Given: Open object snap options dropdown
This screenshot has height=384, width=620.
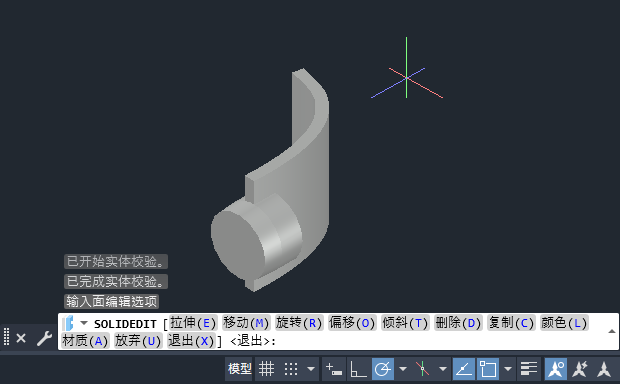Looking at the screenshot, I should coord(508,369).
